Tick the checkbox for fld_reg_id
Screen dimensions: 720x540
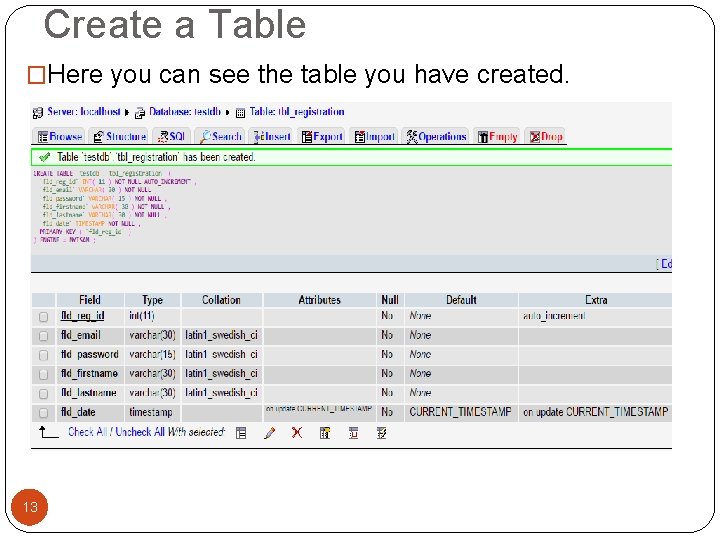coord(43,317)
